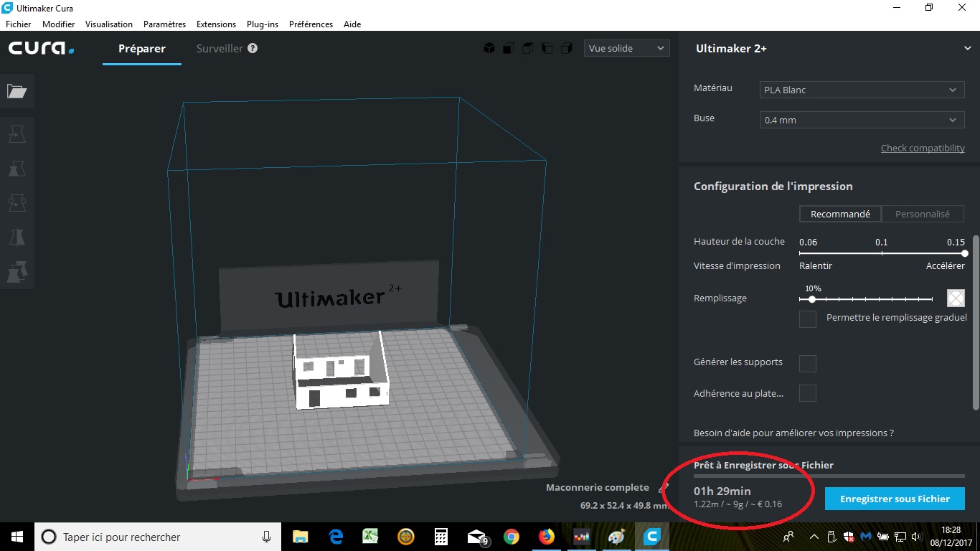The height and width of the screenshot is (551, 980).
Task: Click the taskbar clock showing 18:28
Action: 952,537
